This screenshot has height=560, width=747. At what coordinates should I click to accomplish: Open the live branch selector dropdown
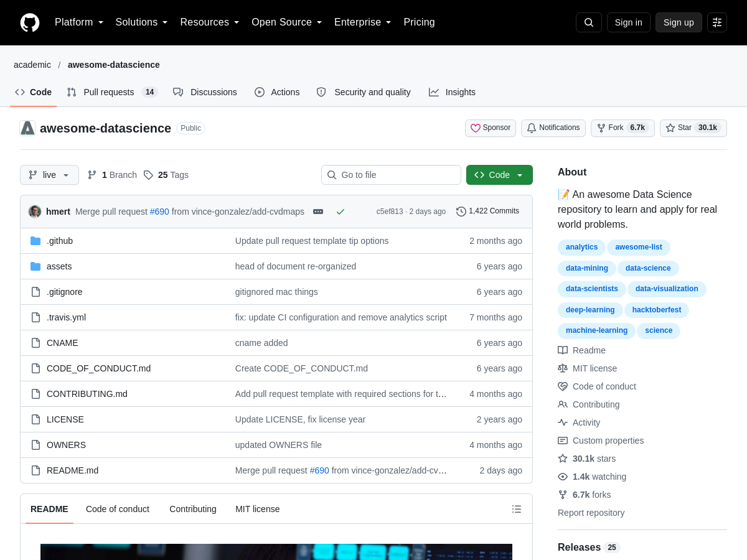click(x=49, y=175)
